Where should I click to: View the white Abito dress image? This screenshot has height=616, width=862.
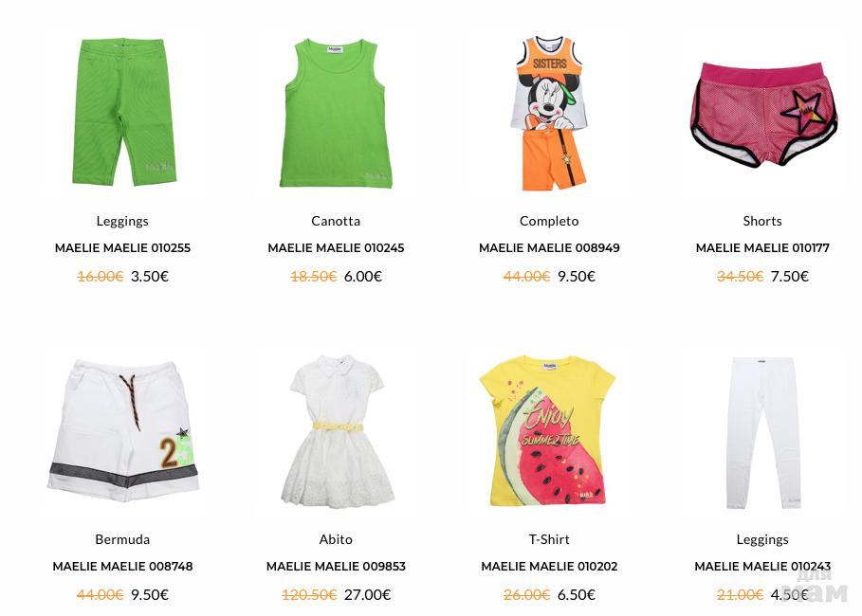tap(336, 431)
